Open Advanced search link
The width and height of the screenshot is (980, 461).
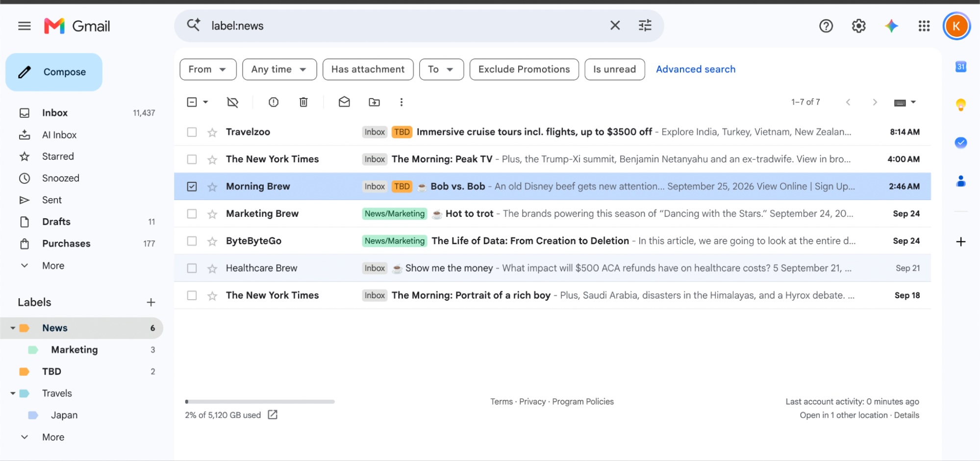pyautogui.click(x=696, y=69)
